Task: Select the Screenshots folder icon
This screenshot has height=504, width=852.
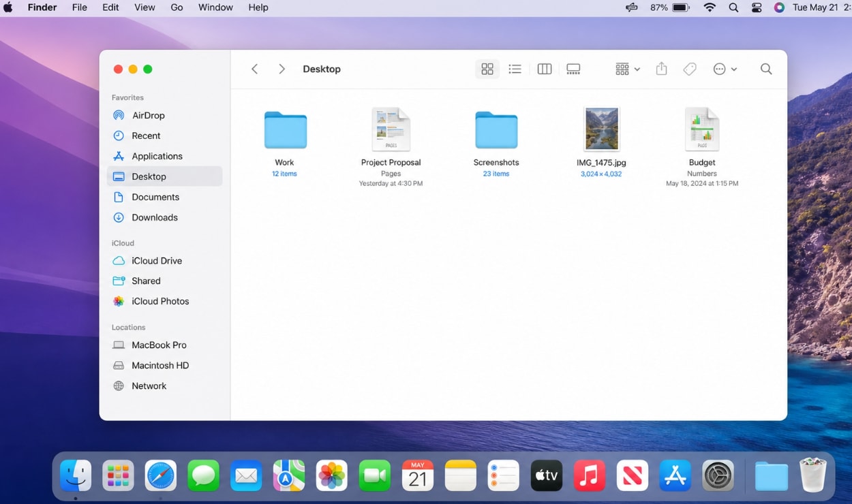Action: [496, 129]
